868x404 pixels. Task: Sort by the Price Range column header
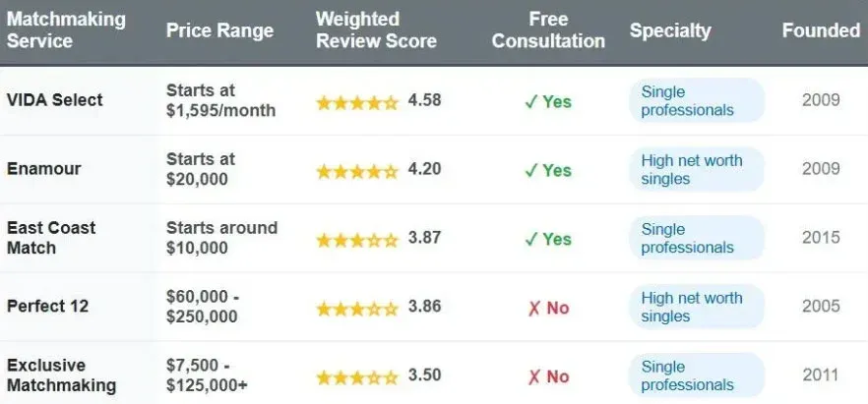(219, 30)
